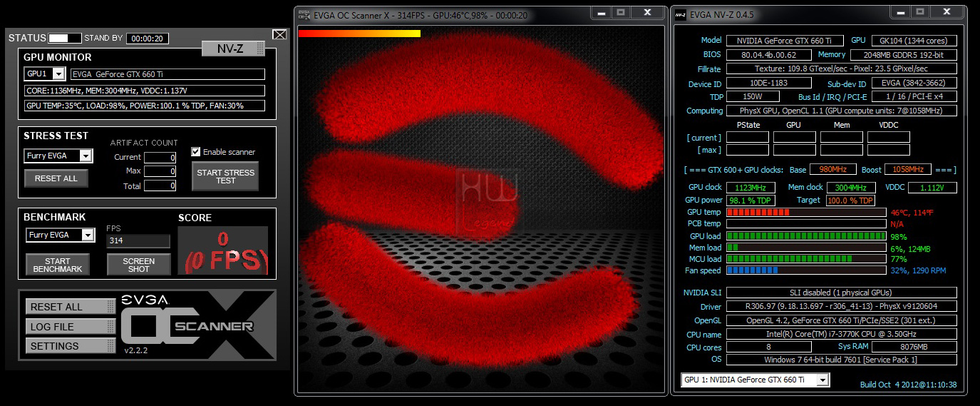Viewport: 980px width, 406px height.
Task: Click the GPU power 98.1 % TDP value
Action: pos(751,201)
